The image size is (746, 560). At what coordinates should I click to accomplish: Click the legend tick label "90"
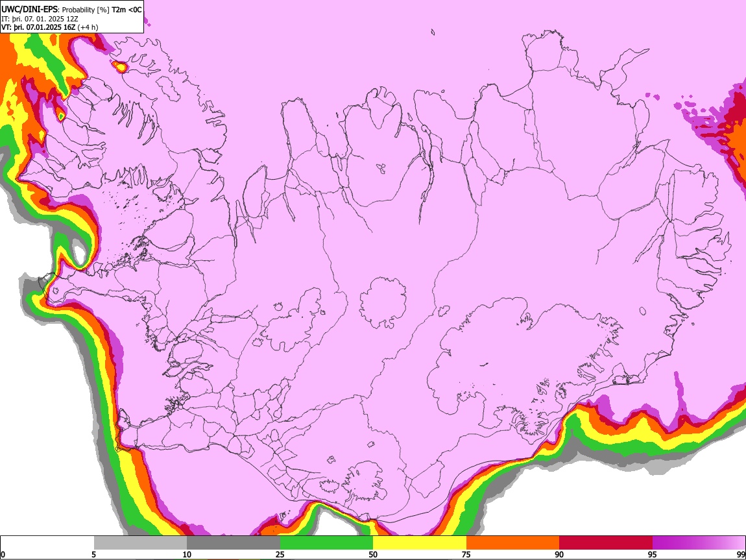coord(559,555)
